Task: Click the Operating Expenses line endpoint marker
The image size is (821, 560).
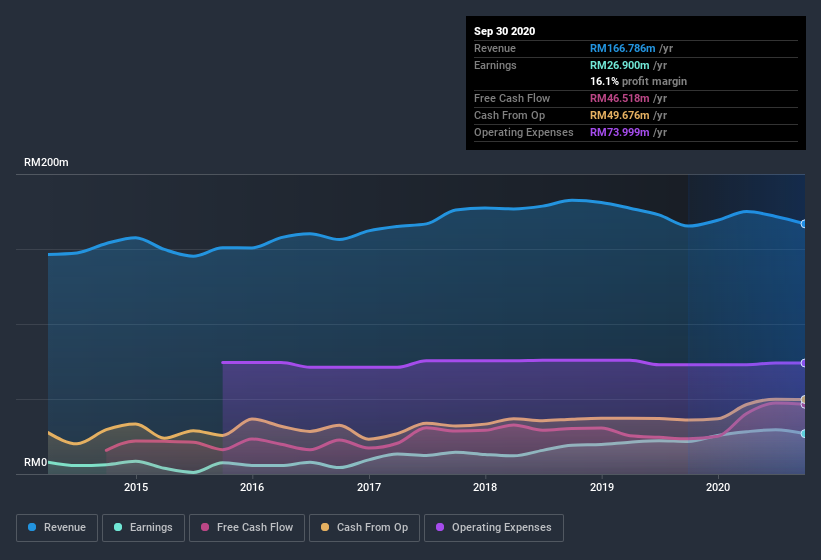Action: 804,363
